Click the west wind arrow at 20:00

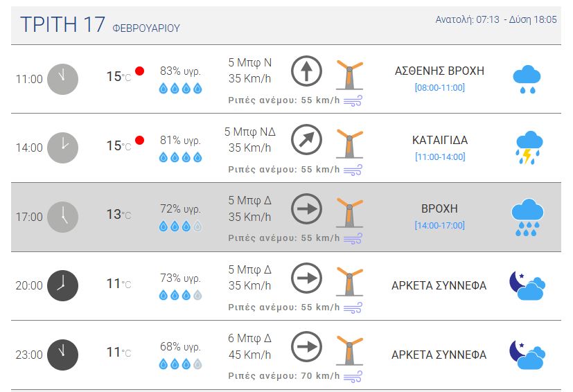point(306,278)
